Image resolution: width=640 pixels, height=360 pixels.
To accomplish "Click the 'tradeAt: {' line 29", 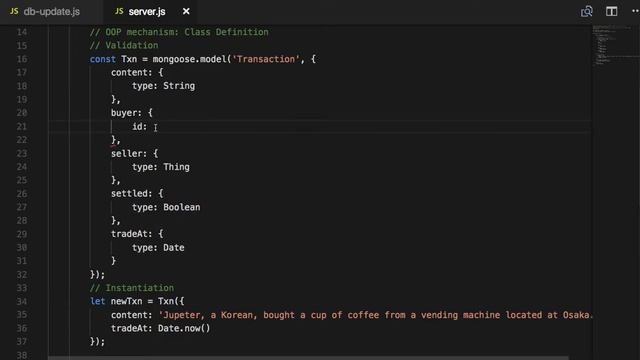I will [x=137, y=234].
